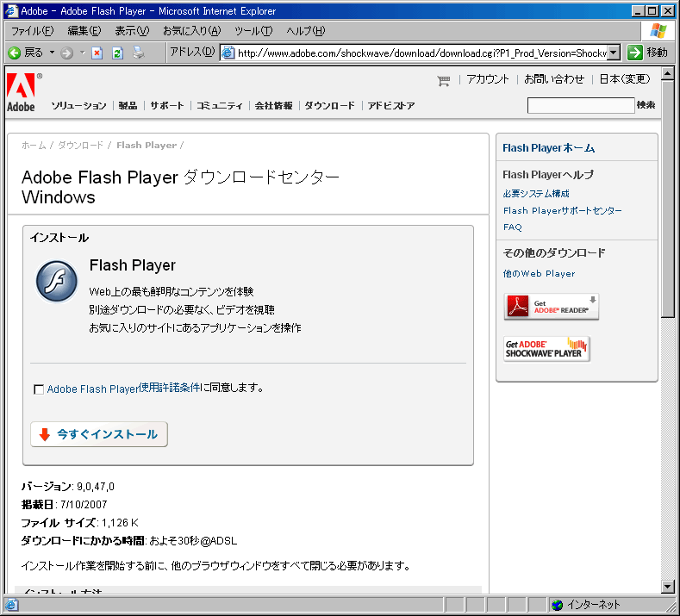Viewport: 680px width, 616px height.
Task: Click the address bar URL field
Action: (421, 53)
